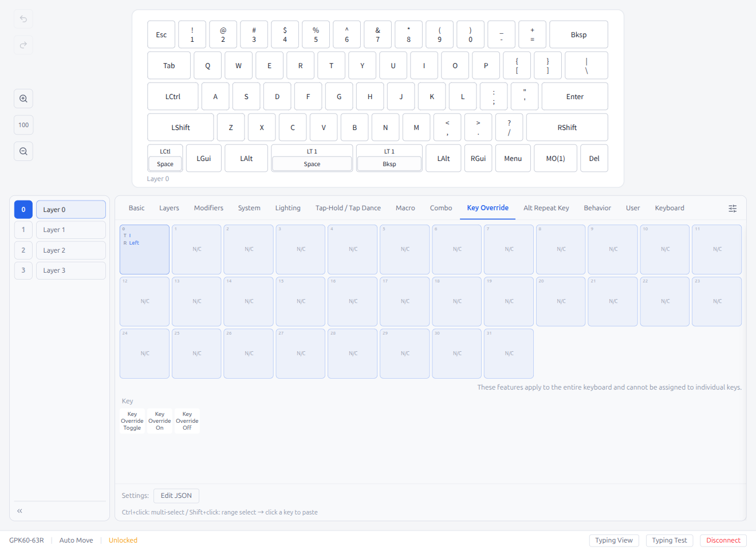
Task: Click the Edit JSON button
Action: [176, 496]
